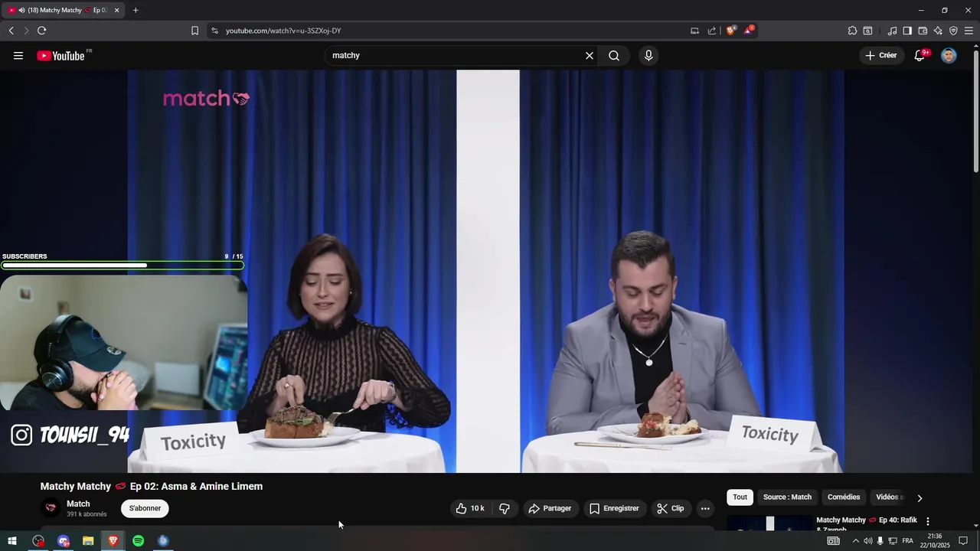Select the Source : Match chip
The height and width of the screenshot is (551, 980).
tap(787, 497)
